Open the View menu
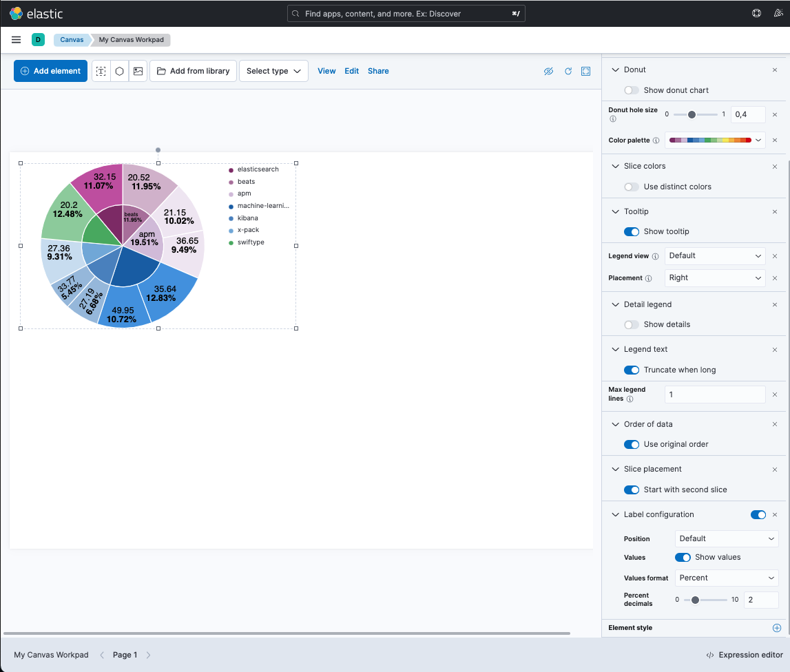The image size is (790, 672). coord(326,71)
